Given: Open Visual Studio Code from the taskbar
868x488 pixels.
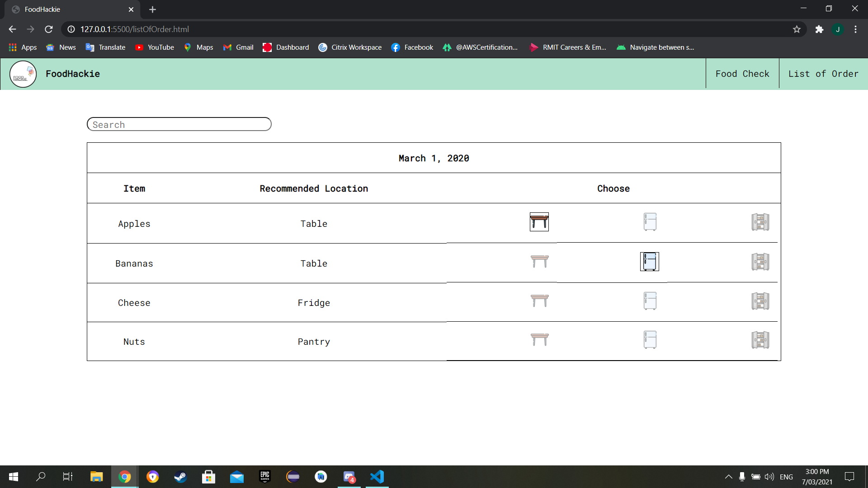Looking at the screenshot, I should coord(377,477).
